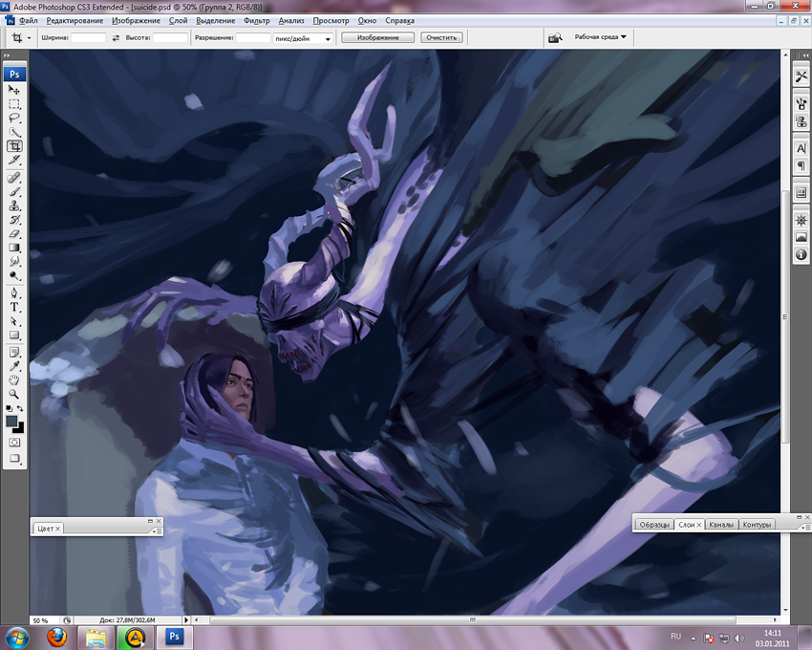Expand the right dock double-arrow
812x650 pixels.
(805, 54)
